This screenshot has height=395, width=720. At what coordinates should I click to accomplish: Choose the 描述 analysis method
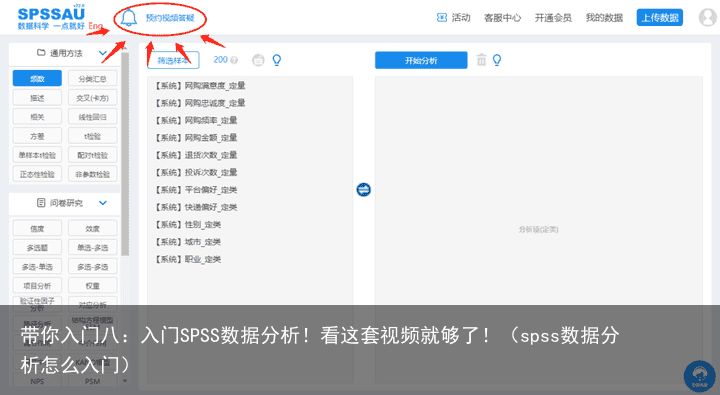pyautogui.click(x=37, y=98)
